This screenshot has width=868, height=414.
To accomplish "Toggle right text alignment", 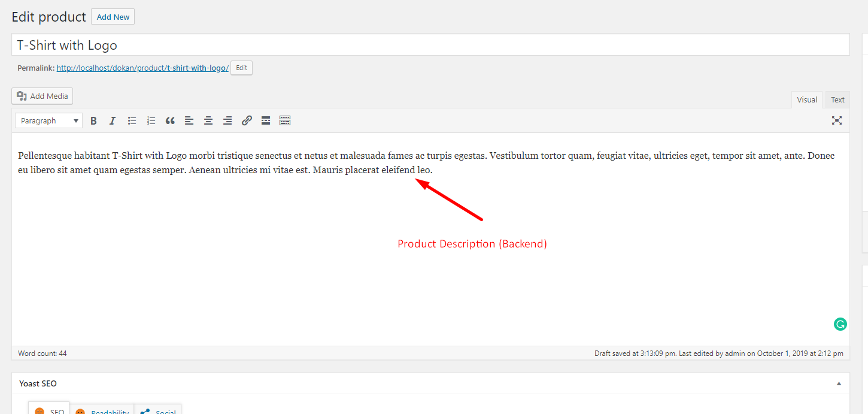I will 227,120.
